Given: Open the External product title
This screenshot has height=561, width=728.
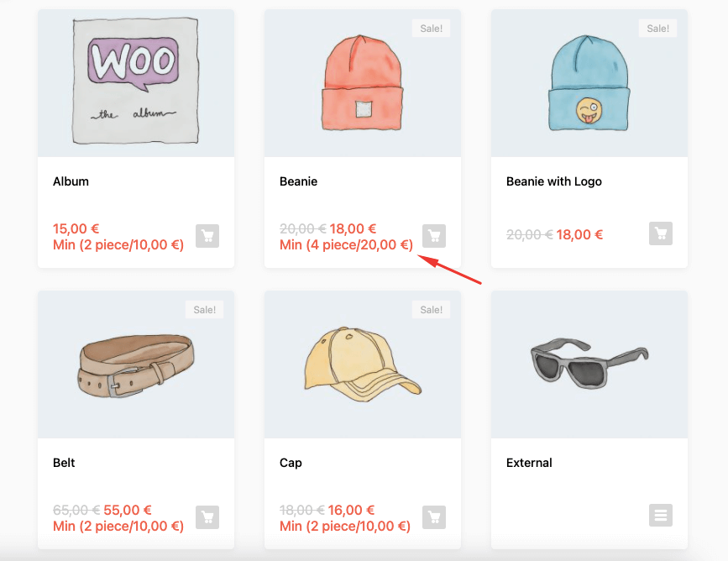Looking at the screenshot, I should (x=529, y=463).
